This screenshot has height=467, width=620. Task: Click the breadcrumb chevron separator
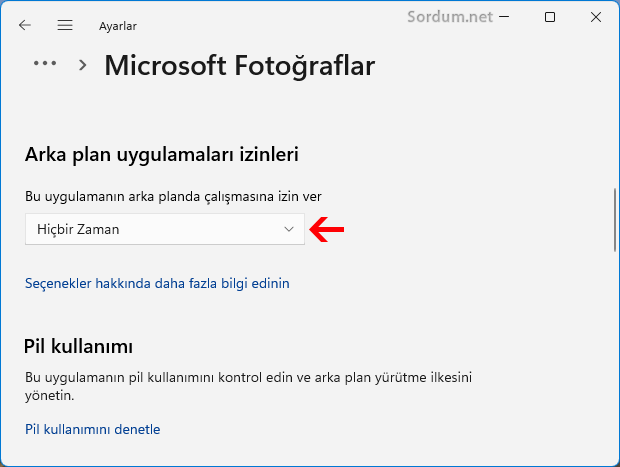coord(82,65)
